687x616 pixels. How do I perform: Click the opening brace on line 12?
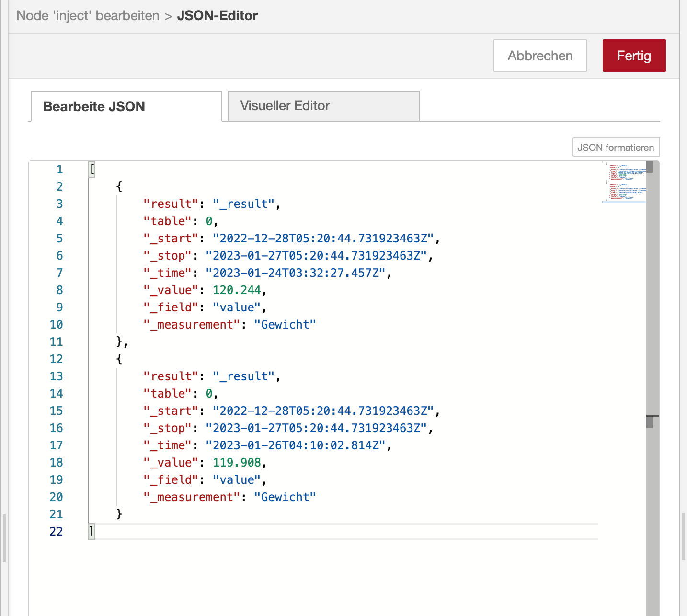pyautogui.click(x=119, y=359)
